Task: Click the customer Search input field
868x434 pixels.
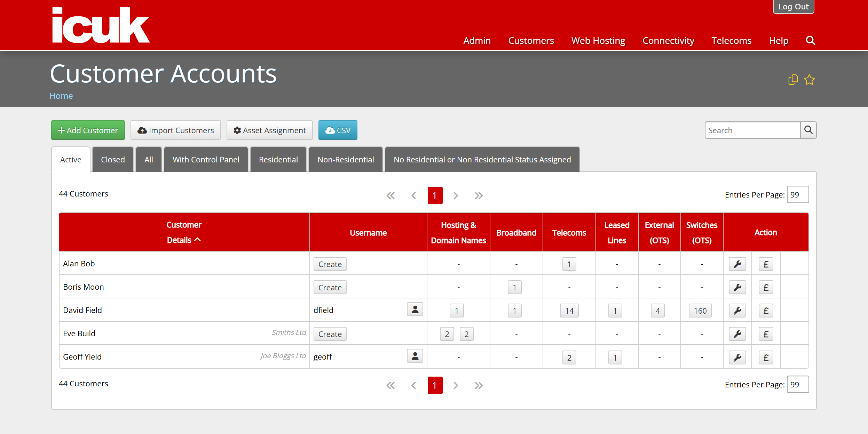Action: [752, 130]
